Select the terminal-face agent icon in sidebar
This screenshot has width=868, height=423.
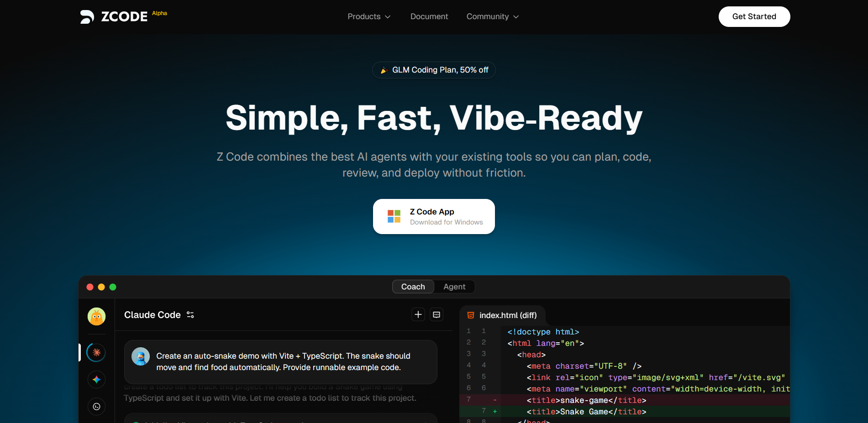[x=96, y=407]
